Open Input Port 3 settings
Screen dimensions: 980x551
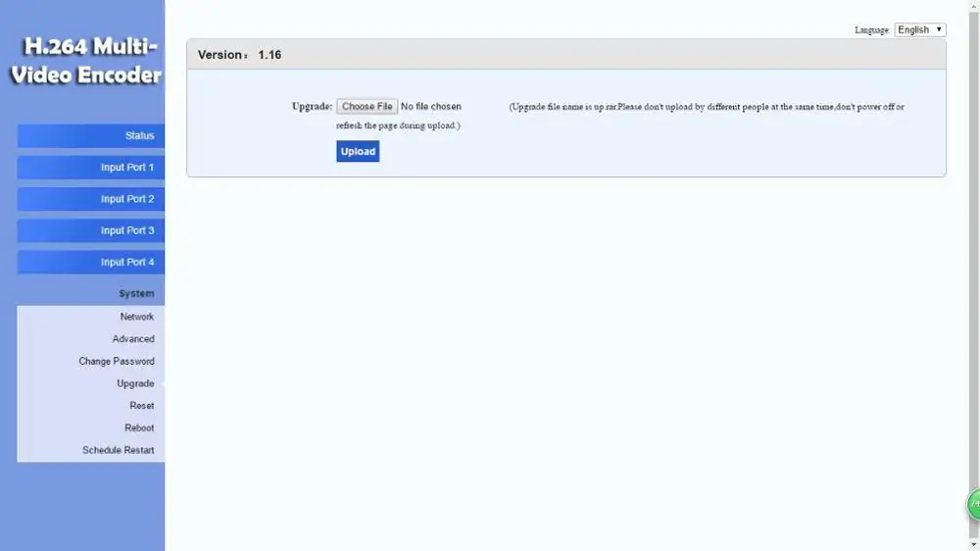(x=90, y=230)
